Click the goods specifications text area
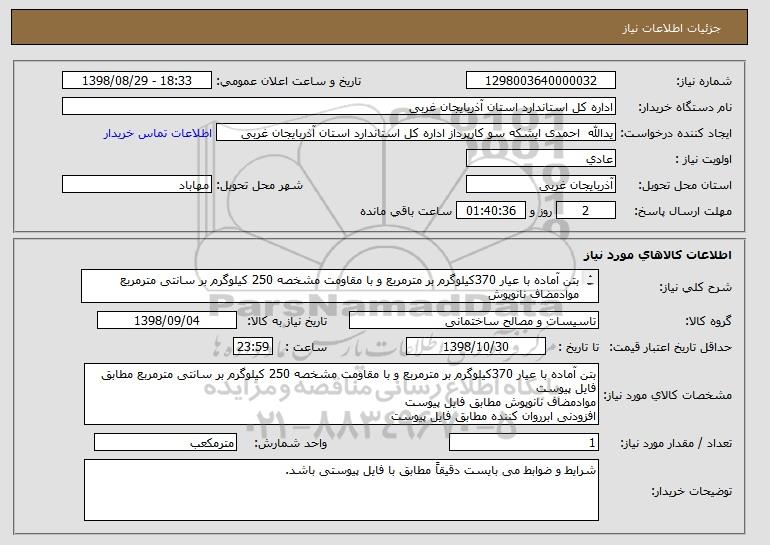 [x=341, y=394]
